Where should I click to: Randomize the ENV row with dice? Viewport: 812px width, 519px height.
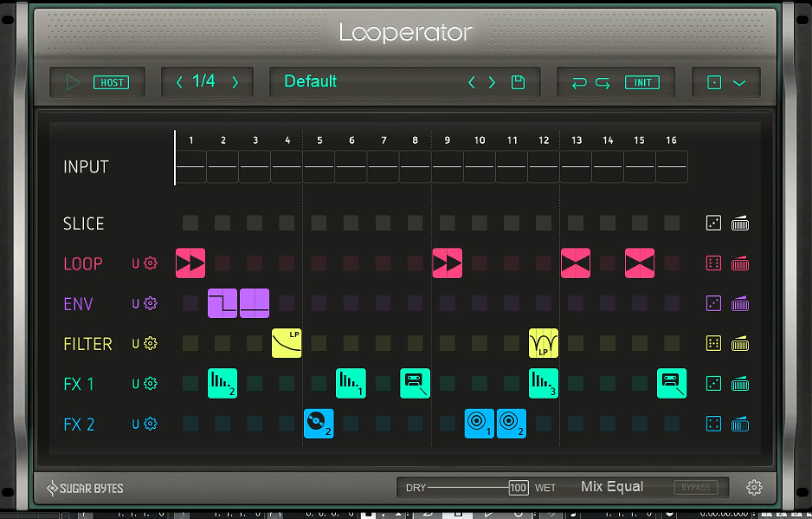[x=713, y=303]
